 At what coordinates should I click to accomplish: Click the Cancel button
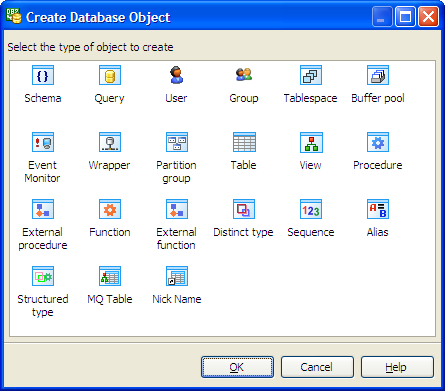pos(317,367)
